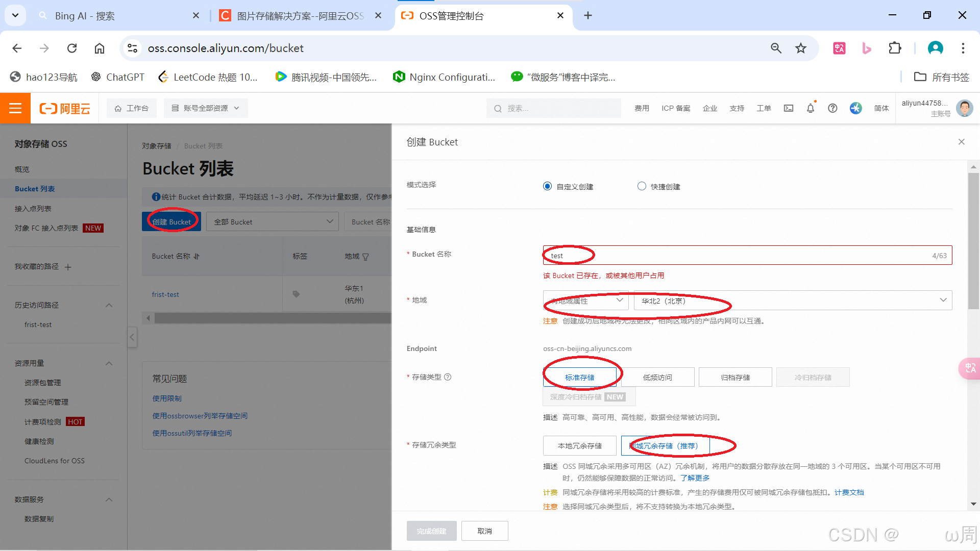
Task: Open the Cloud Shell terminal icon
Action: pyautogui.click(x=789, y=108)
